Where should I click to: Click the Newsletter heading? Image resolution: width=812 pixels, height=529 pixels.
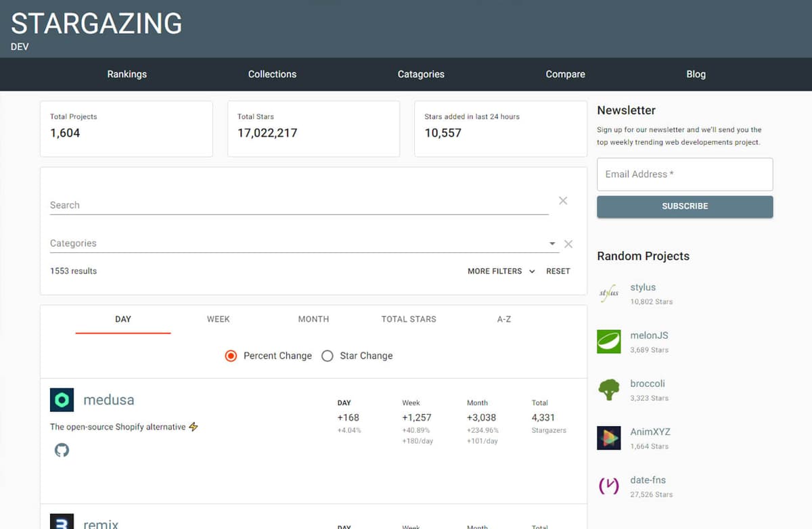coord(627,110)
